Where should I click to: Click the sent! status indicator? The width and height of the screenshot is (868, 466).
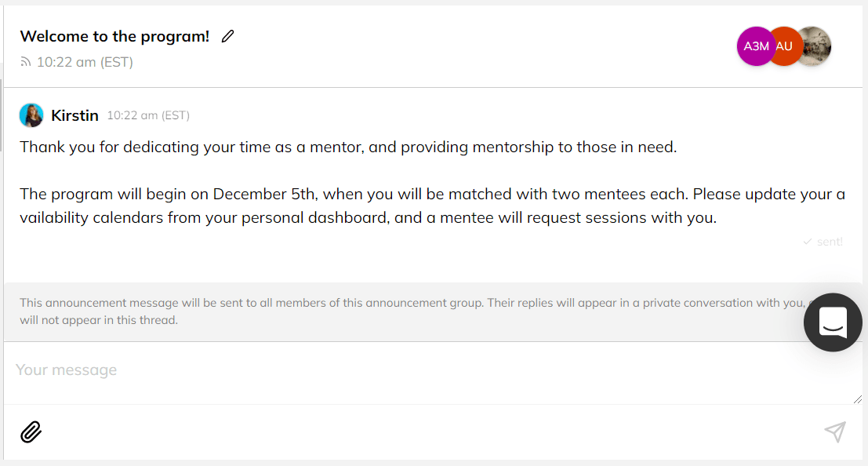pos(830,242)
